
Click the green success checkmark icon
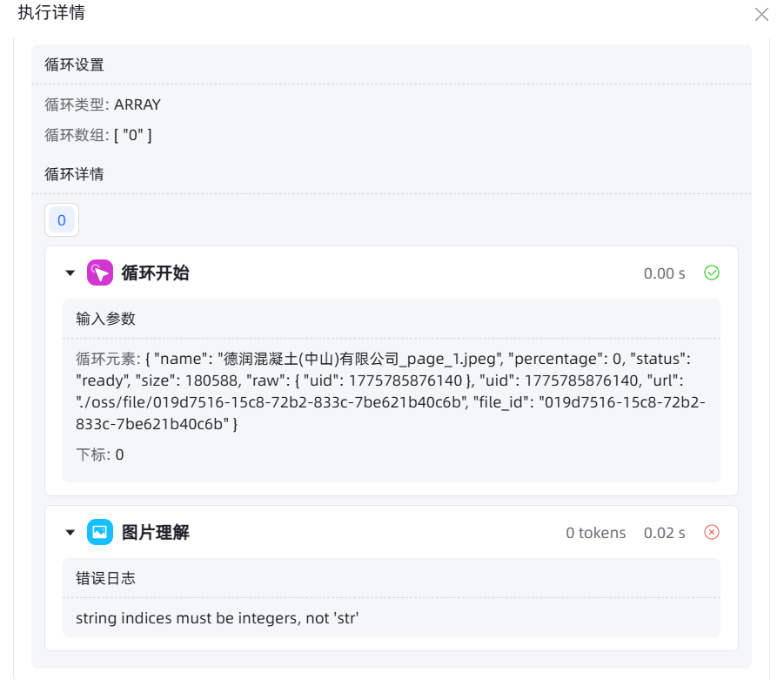click(x=711, y=273)
